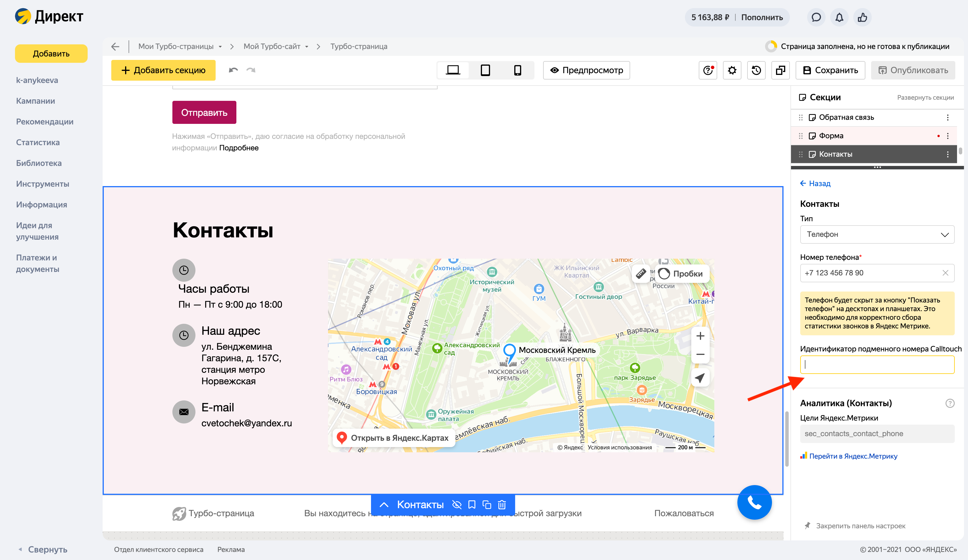Open the chat messages icon
The width and height of the screenshot is (968, 560).
816,17
